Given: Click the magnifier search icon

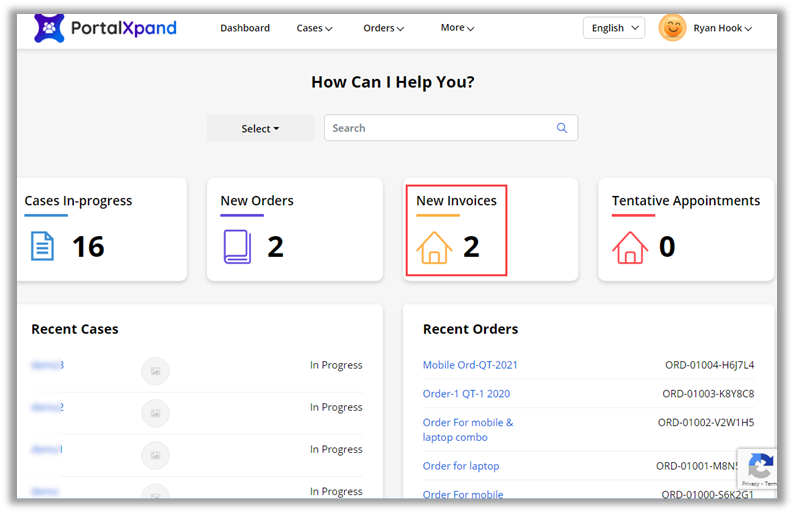Looking at the screenshot, I should [562, 128].
